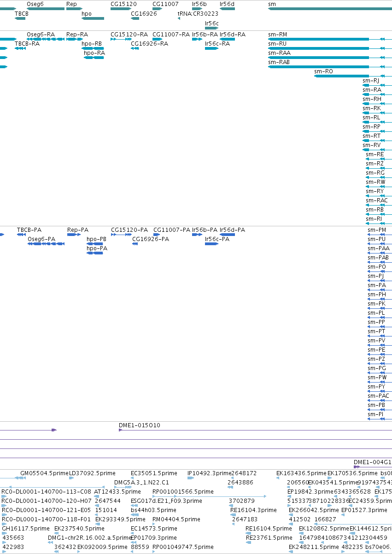Click the sm-RAC transcript

click(x=379, y=205)
